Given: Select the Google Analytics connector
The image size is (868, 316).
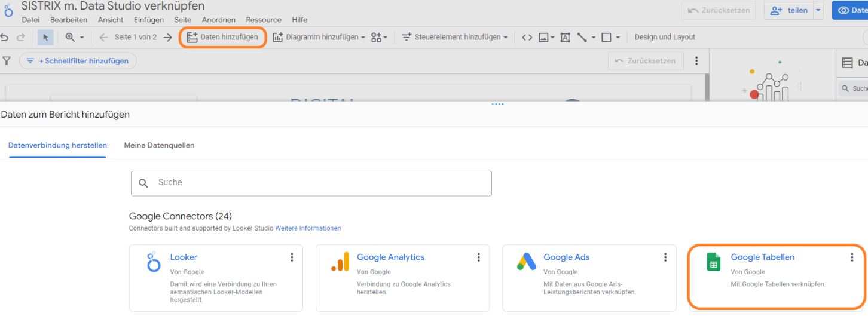Looking at the screenshot, I should click(402, 278).
